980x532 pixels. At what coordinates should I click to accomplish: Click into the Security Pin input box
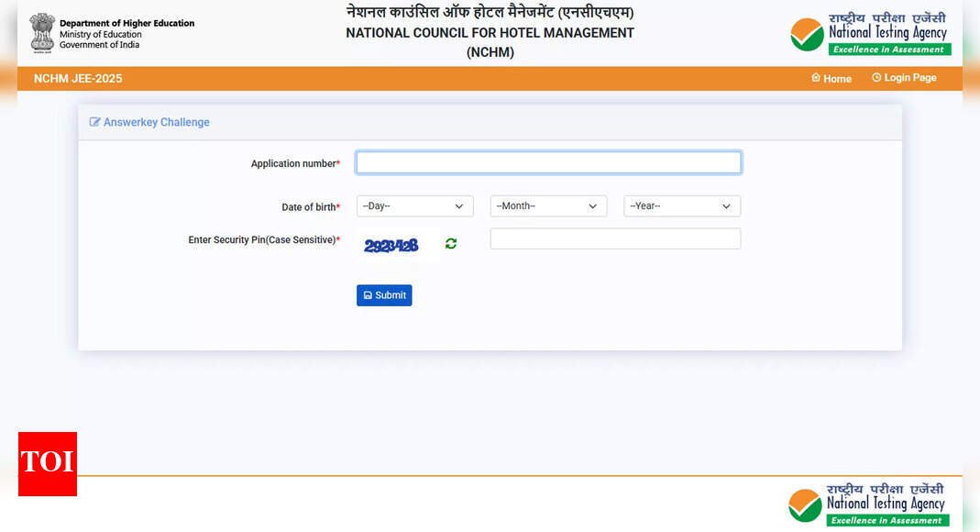click(615, 239)
